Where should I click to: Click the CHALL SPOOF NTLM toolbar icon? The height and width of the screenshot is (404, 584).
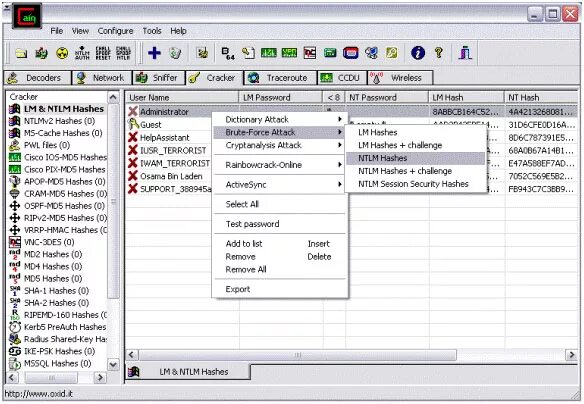point(123,53)
